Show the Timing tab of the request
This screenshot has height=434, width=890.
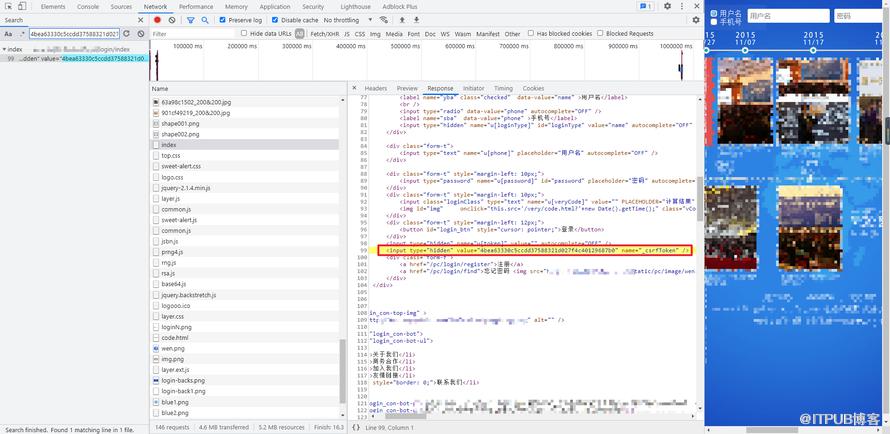click(503, 89)
